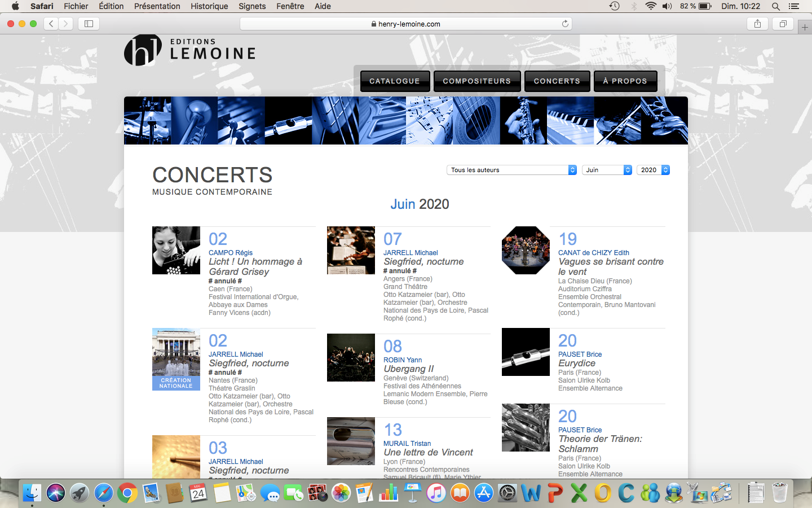
Task: Open the 'MURAIL Tristan' composer link
Action: tap(407, 444)
